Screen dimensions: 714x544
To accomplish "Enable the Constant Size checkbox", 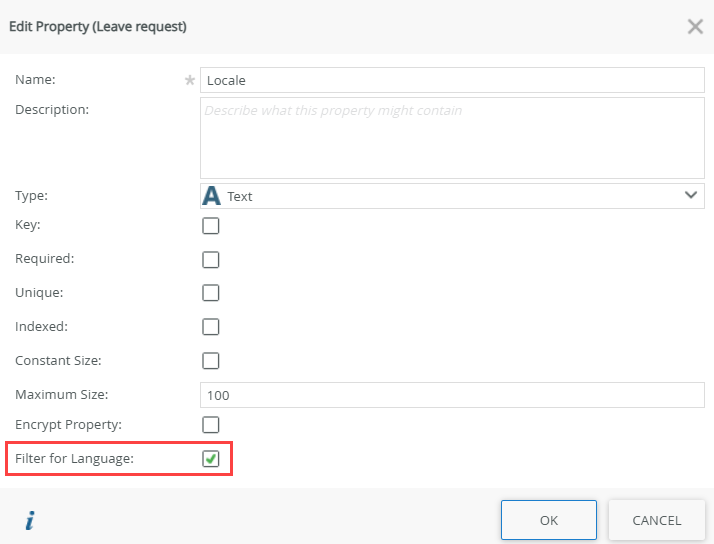I will [211, 360].
